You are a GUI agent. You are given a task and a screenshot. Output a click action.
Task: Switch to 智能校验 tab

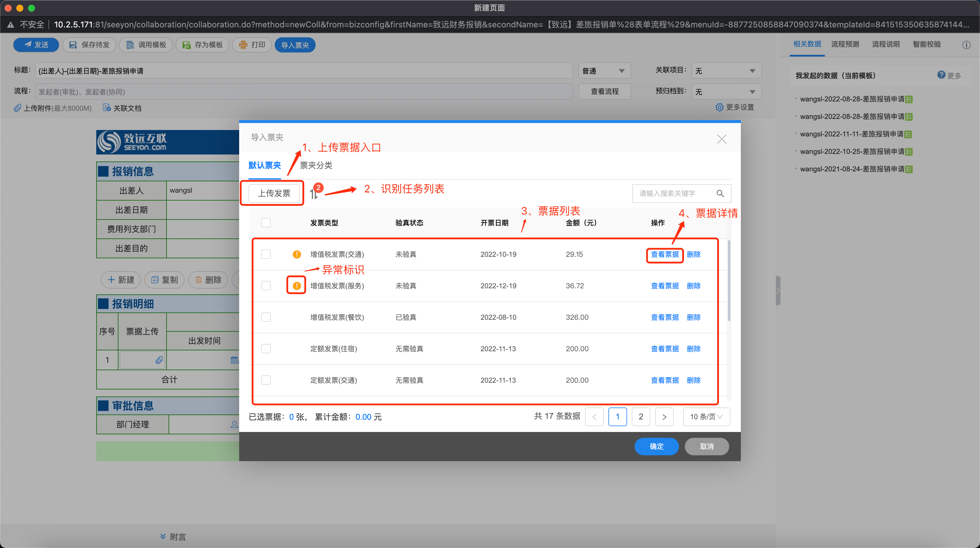(x=927, y=44)
